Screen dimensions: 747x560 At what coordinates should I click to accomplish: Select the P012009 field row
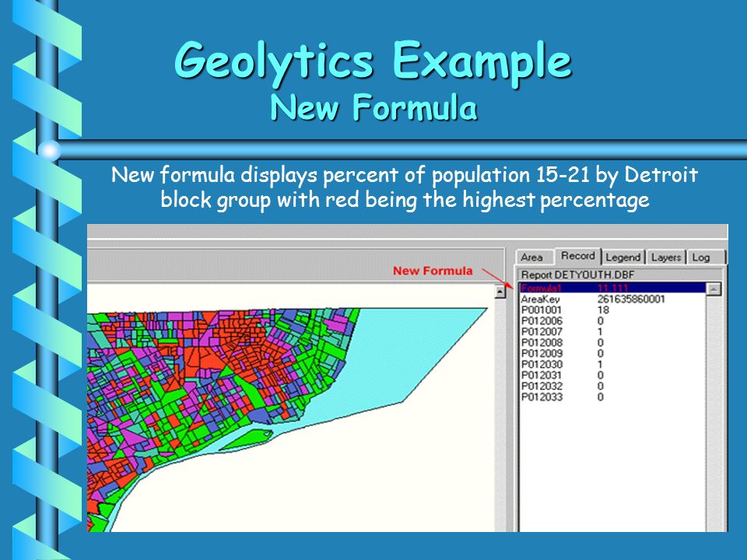pos(612,354)
